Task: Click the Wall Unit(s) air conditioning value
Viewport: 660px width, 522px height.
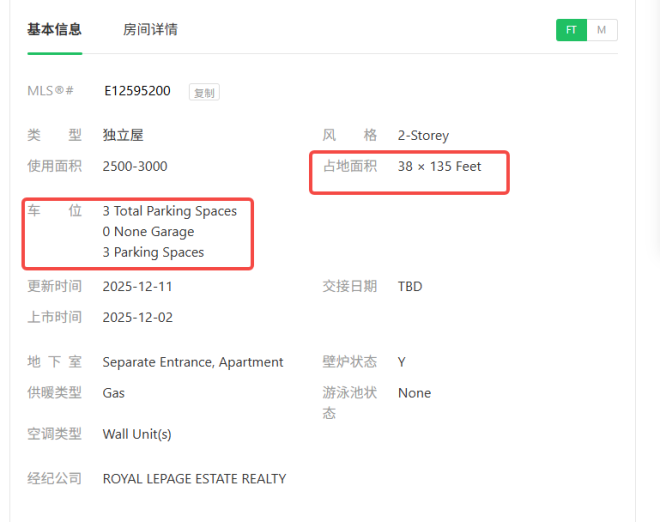Action: 137,434
